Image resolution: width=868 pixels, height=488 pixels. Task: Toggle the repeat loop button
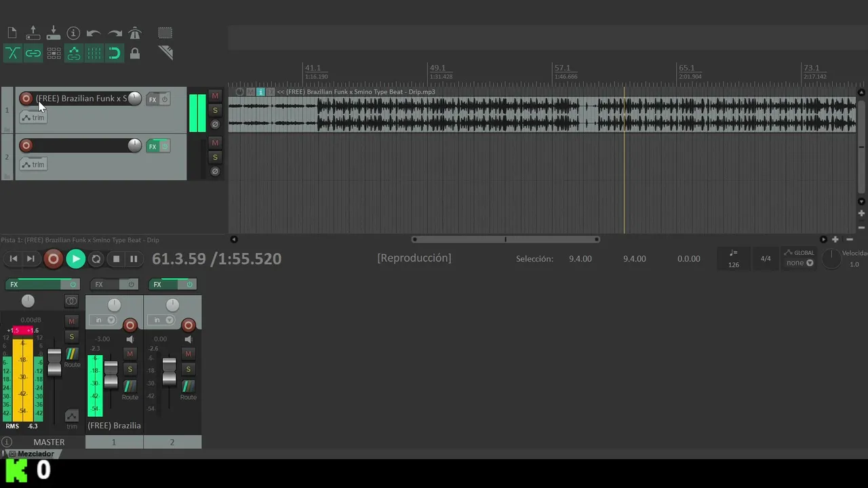click(96, 259)
